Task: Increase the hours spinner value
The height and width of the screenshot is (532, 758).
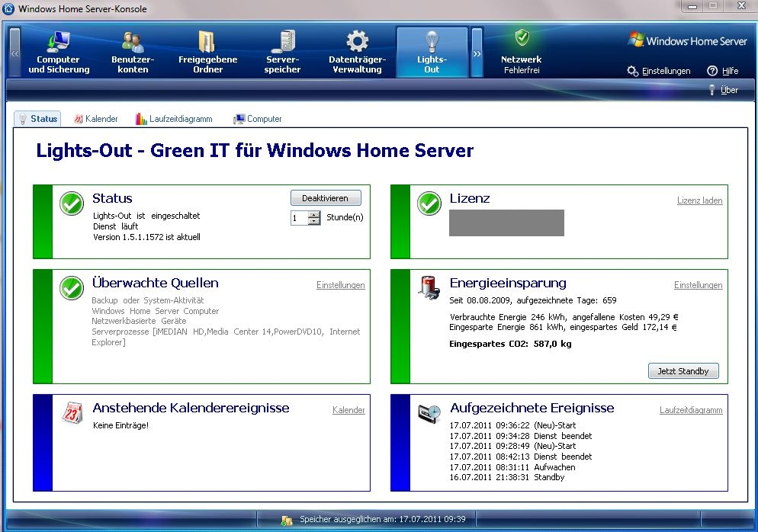Action: 314,214
